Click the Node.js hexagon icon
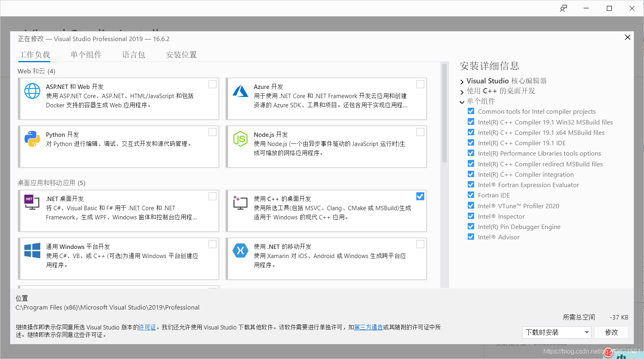Screen dimensions: 644x359 click(240, 139)
